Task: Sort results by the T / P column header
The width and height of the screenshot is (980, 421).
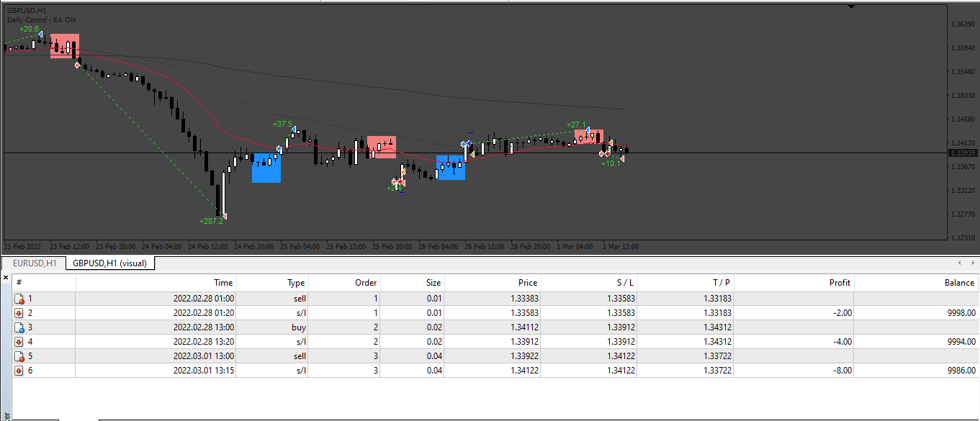Action: point(685,283)
